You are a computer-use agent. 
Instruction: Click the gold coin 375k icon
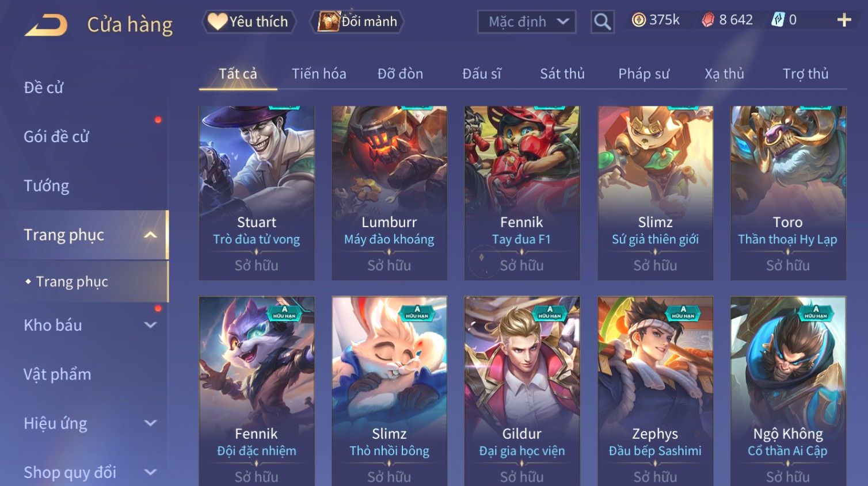coord(638,20)
